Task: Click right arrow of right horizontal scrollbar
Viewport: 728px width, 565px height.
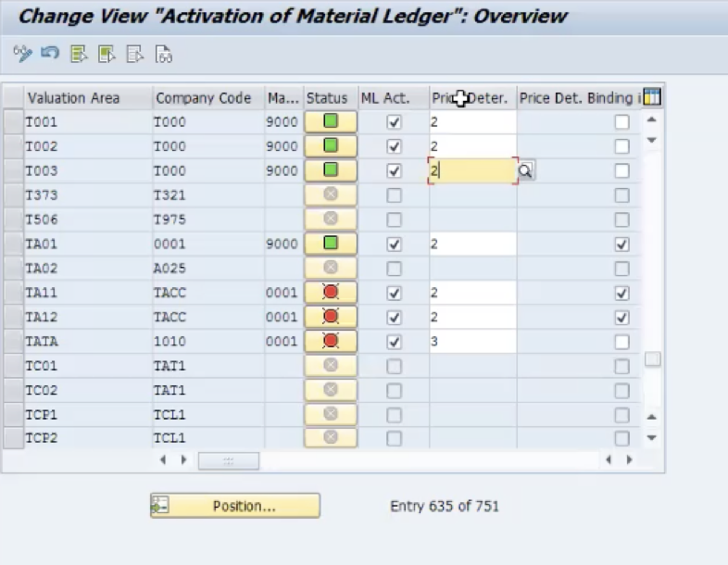Action: (x=630, y=459)
